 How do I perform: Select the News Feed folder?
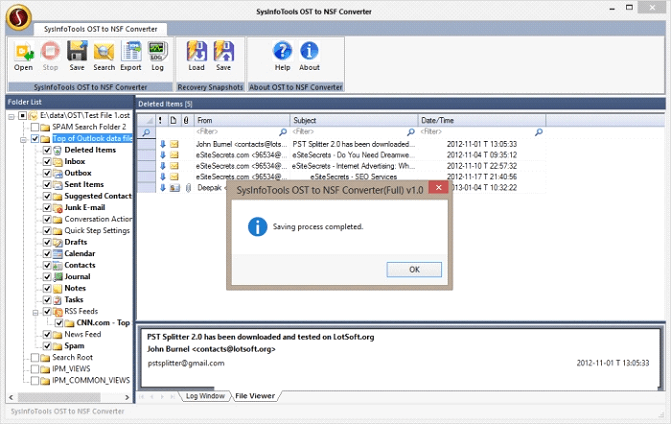pyautogui.click(x=83, y=335)
